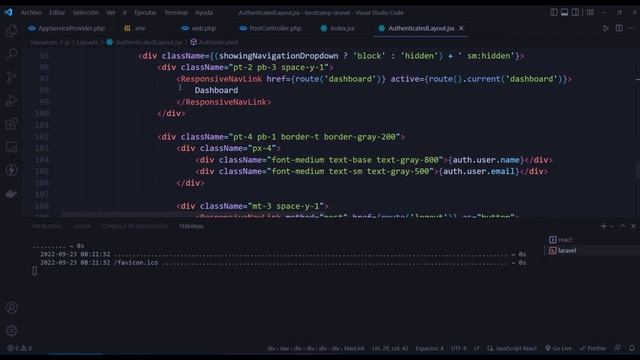Create new terminal with plus icon
640x360 pixels.
pos(603,226)
